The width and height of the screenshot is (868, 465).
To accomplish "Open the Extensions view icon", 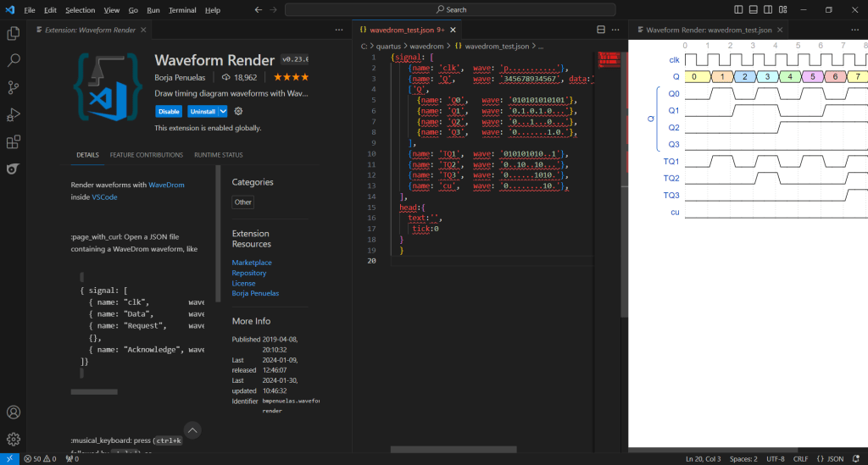I will point(14,142).
